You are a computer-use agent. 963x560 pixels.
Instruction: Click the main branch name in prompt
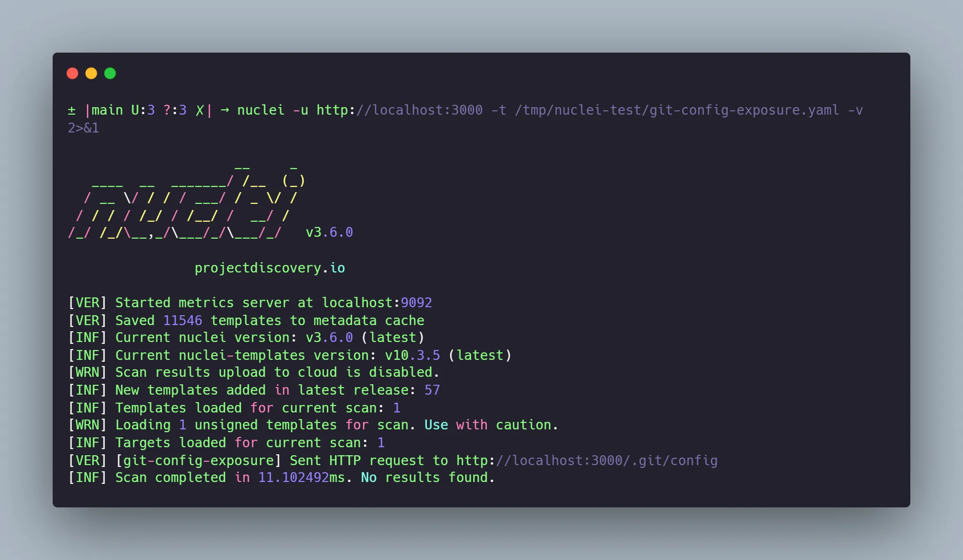tap(107, 110)
